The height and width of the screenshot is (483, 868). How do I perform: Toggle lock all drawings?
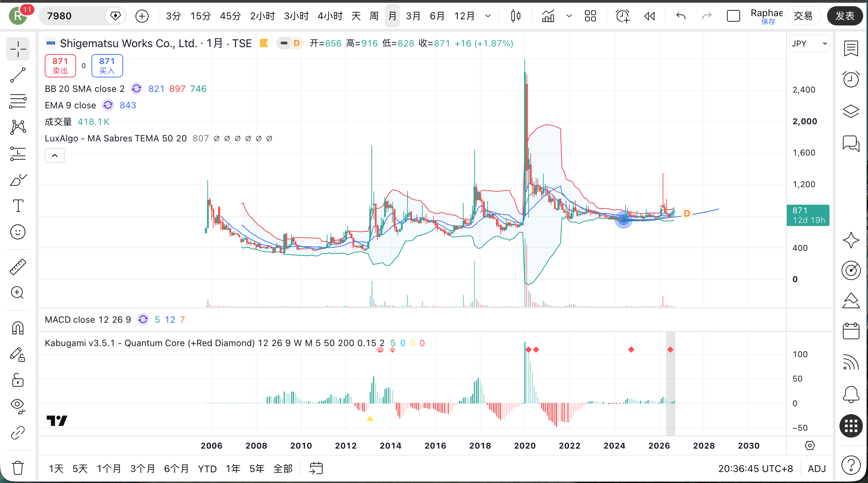[18, 380]
